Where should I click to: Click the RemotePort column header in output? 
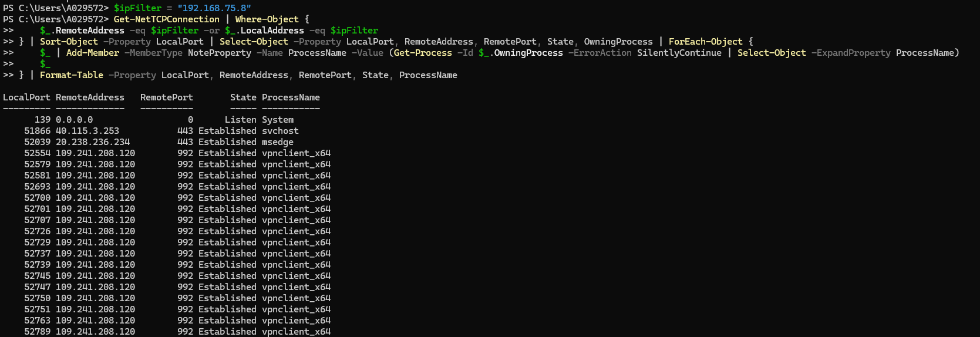(166, 97)
